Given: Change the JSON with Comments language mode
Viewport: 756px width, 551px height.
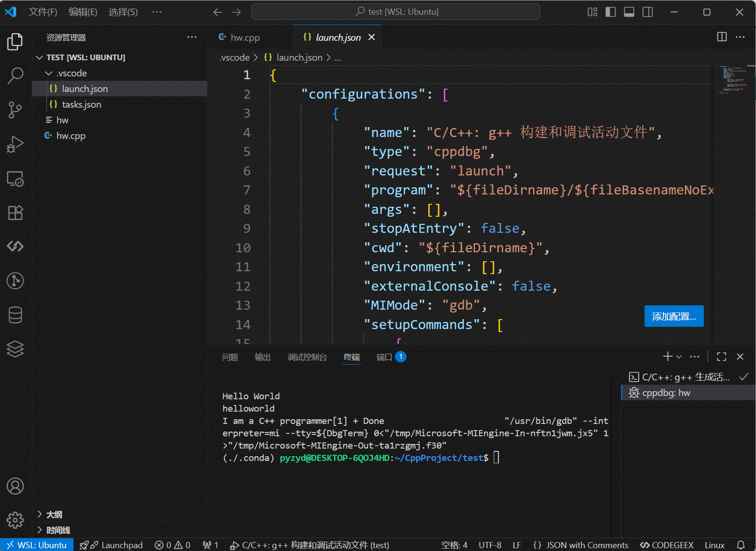Looking at the screenshot, I should pyautogui.click(x=581, y=545).
